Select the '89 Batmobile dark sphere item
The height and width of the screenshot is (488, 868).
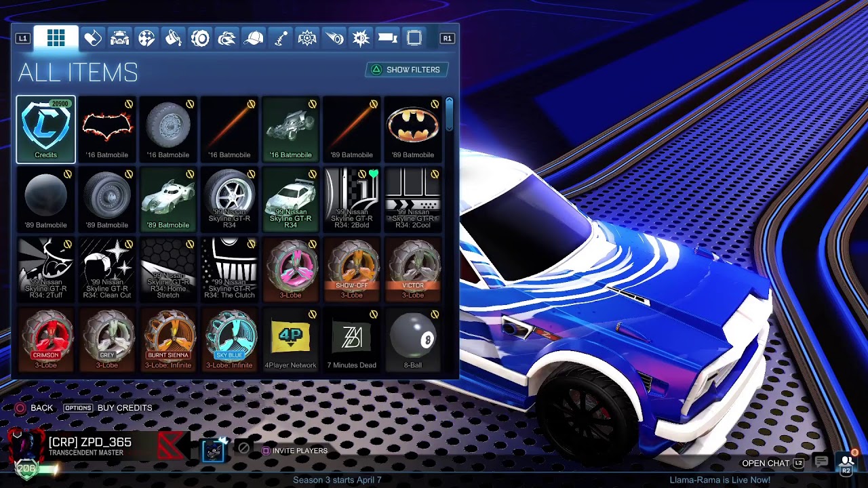46,200
